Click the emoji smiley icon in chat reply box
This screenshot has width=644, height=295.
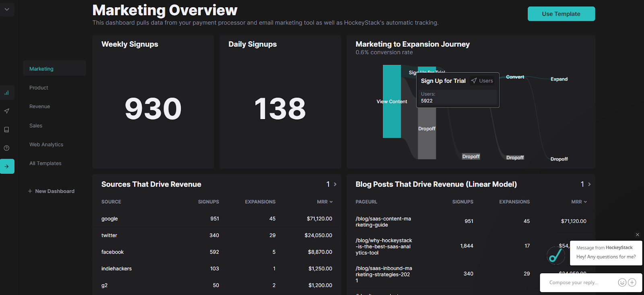point(622,283)
